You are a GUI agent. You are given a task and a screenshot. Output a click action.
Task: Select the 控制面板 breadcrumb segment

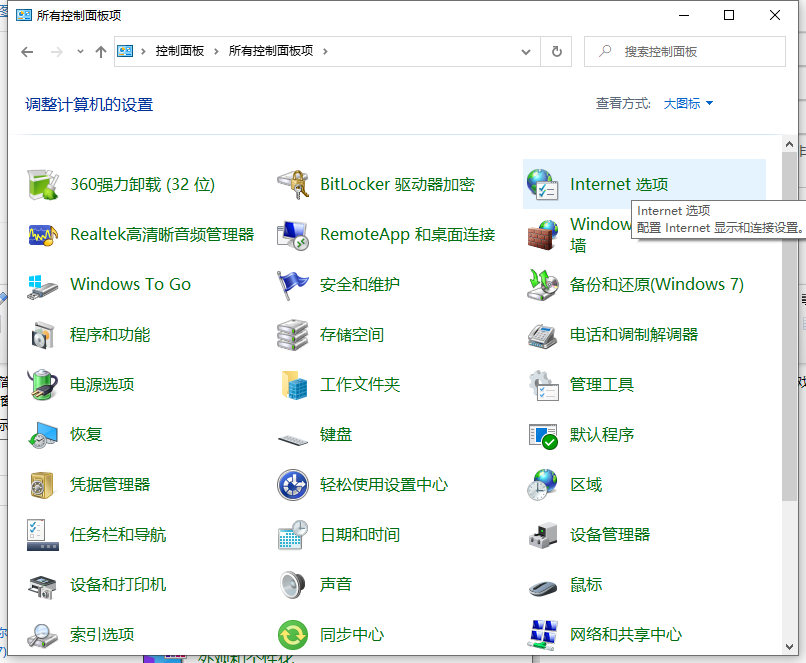[180, 51]
